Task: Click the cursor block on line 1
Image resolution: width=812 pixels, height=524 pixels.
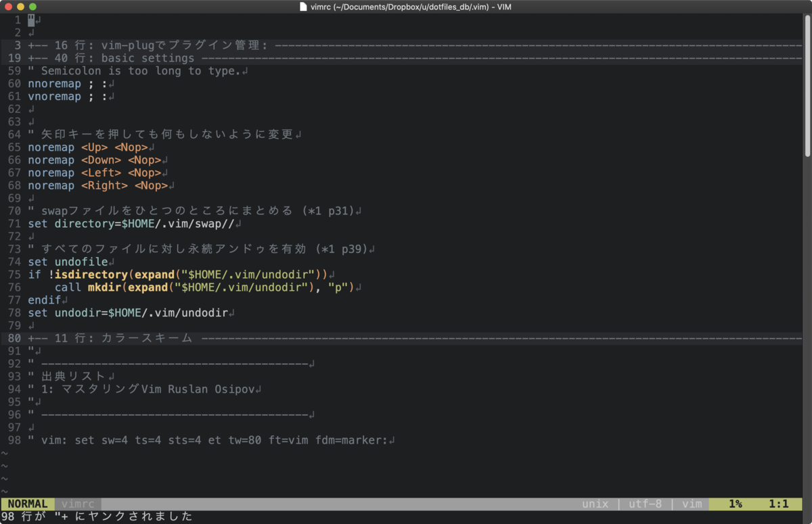Action: click(30, 20)
